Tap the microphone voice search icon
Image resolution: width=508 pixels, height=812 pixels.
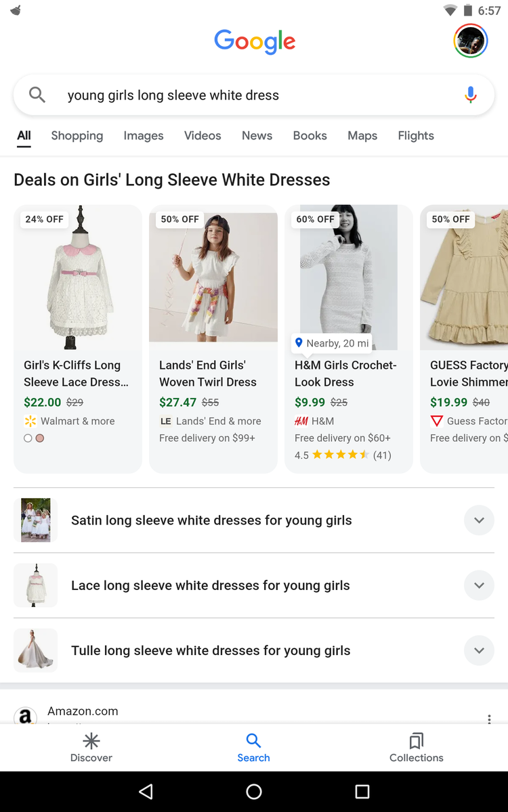click(471, 95)
